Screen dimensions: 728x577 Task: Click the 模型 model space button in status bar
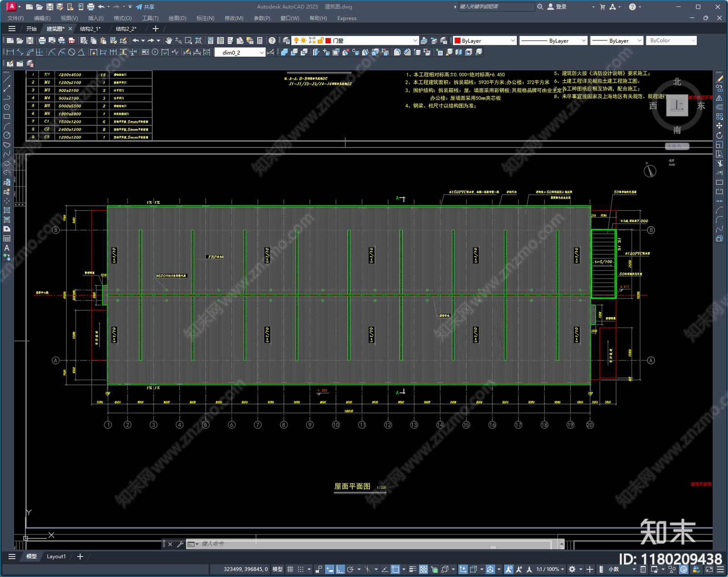[278, 569]
